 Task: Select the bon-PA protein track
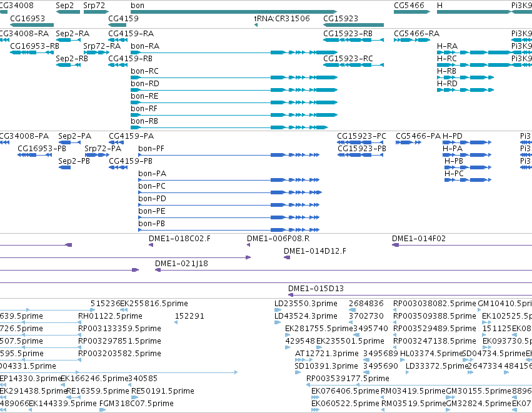[229, 180]
